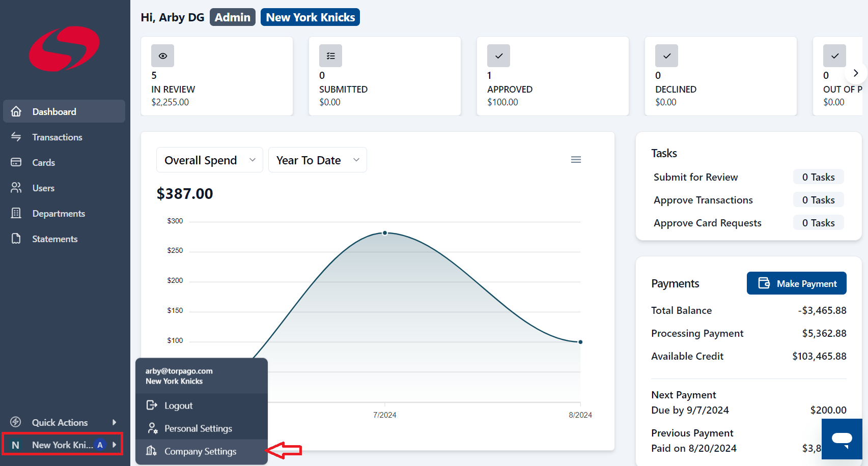868x466 pixels.
Task: Select Company Settings from account popup
Action: point(202,451)
